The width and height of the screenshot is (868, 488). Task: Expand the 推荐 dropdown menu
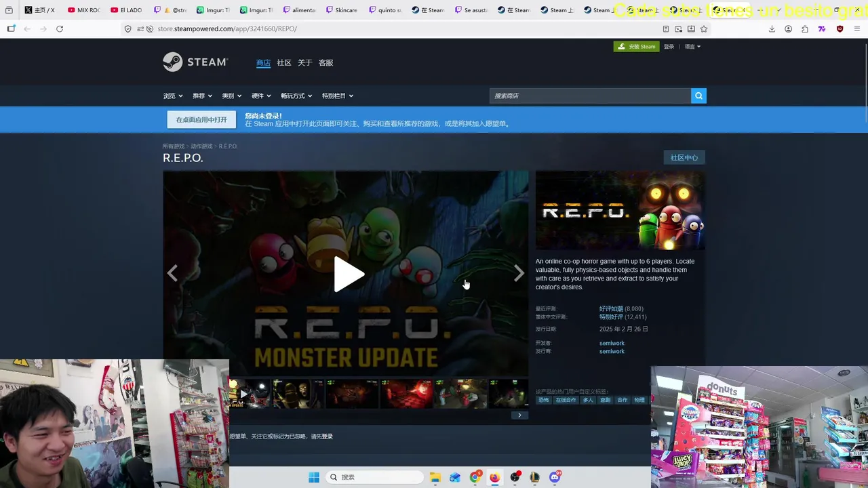202,96
